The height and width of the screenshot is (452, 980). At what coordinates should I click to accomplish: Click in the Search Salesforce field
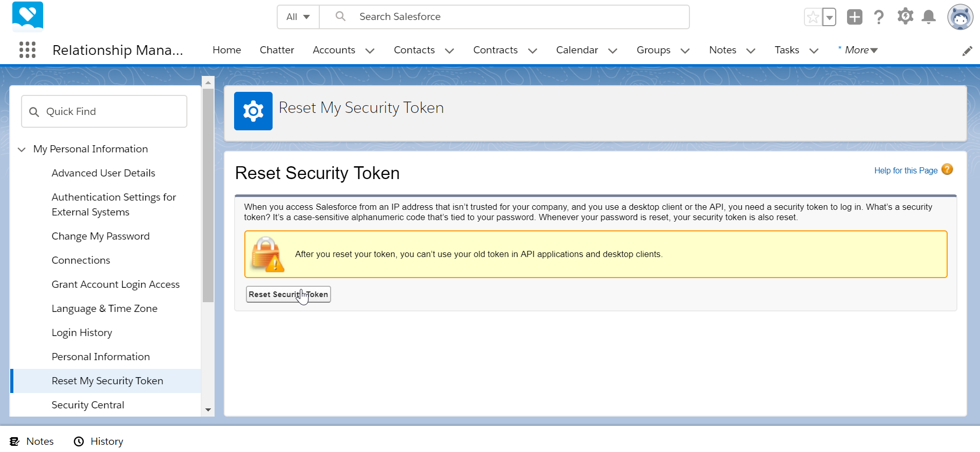tap(504, 17)
